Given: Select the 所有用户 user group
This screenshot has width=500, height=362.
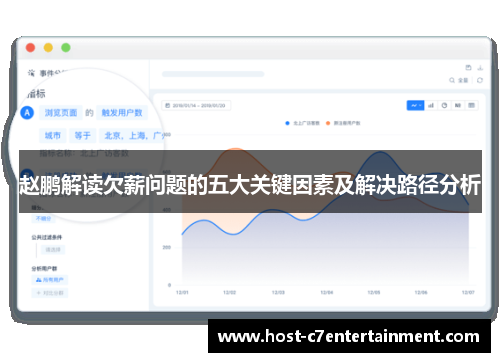Looking at the screenshot, I should coord(50,280).
